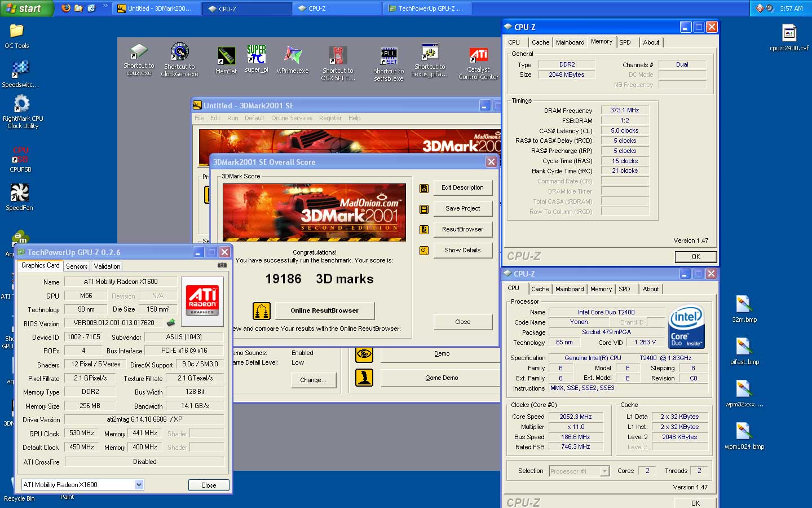Click the Firefox quick launch icon

point(66,8)
